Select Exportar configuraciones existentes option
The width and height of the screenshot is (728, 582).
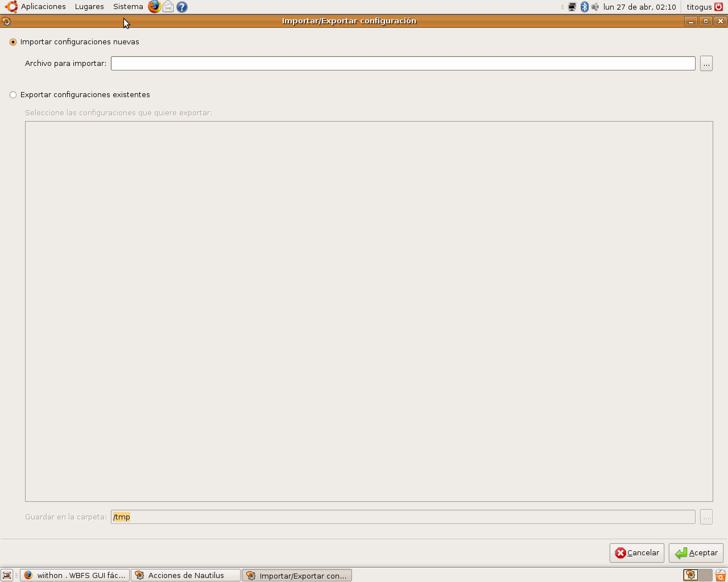coord(80,95)
